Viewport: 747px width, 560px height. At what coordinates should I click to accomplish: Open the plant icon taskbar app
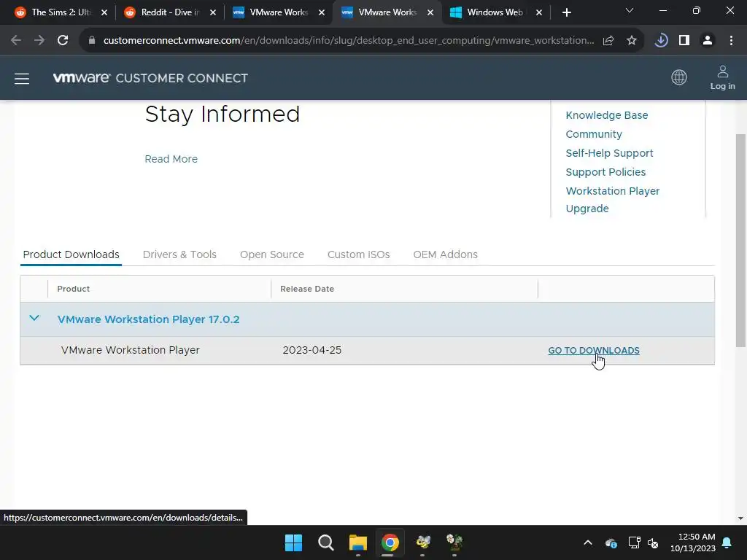pyautogui.click(x=454, y=542)
